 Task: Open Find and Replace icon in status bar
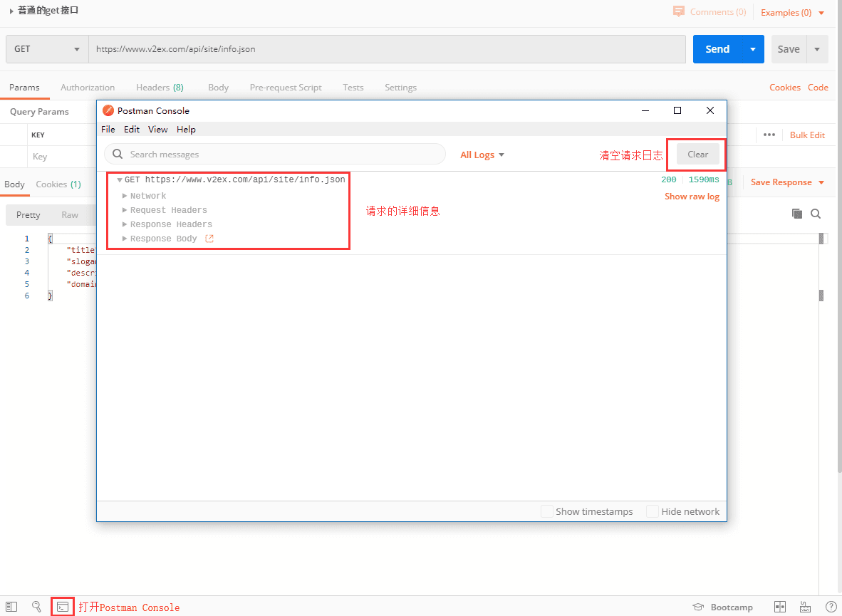pos(36,607)
